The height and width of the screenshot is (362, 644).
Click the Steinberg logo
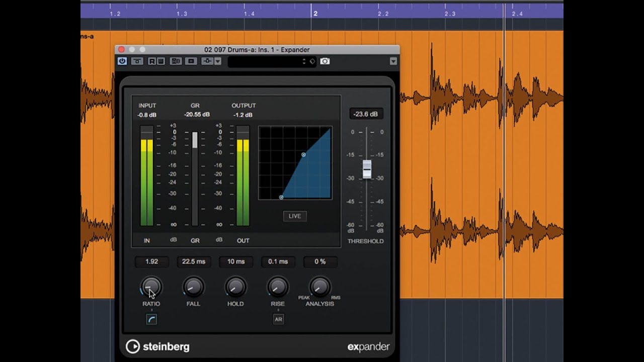[x=157, y=346]
